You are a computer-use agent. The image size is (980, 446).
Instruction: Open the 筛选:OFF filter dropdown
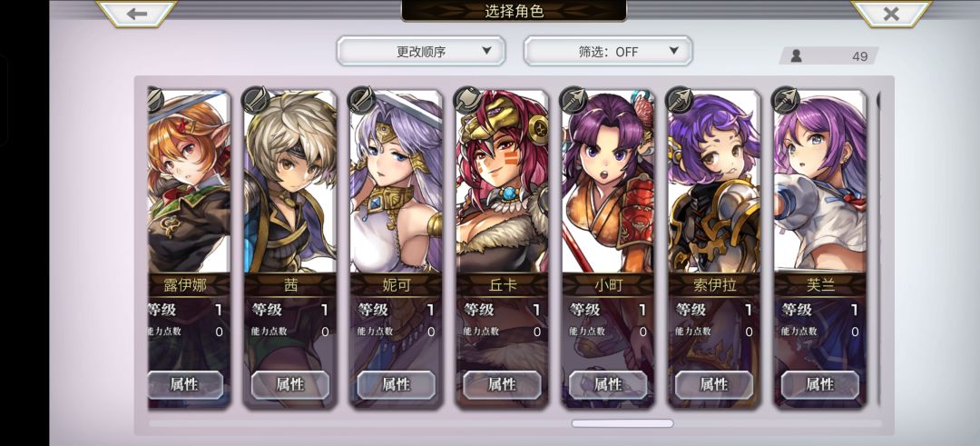[x=608, y=51]
